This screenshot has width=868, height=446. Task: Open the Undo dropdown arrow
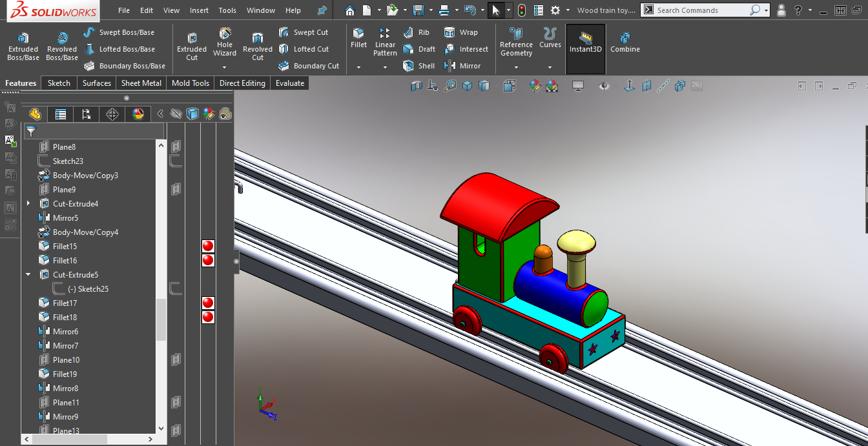click(482, 11)
